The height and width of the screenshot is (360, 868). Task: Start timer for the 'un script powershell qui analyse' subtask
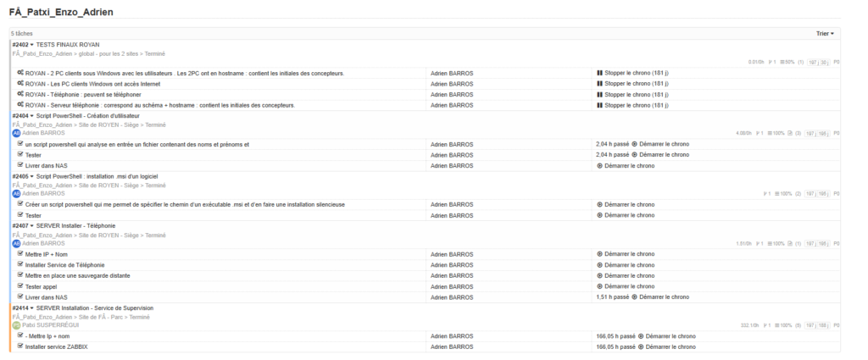660,144
